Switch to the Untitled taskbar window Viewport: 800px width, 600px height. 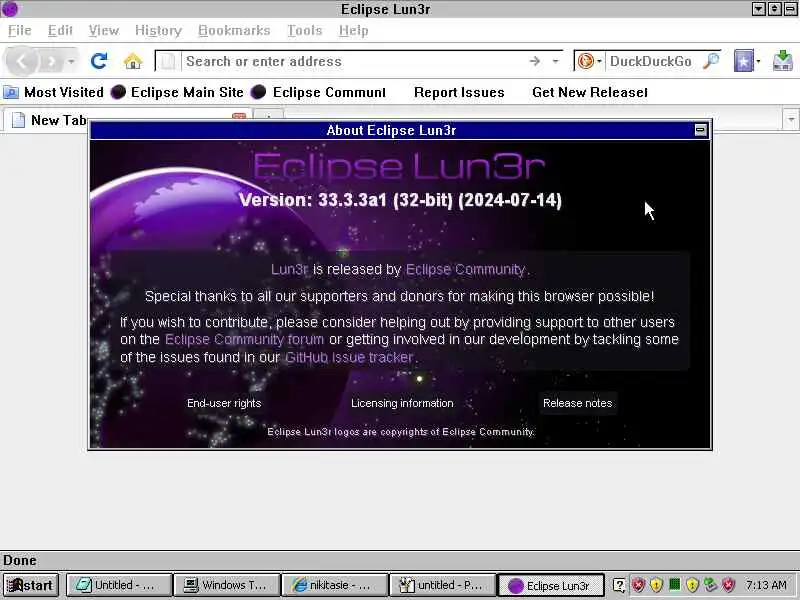118,585
